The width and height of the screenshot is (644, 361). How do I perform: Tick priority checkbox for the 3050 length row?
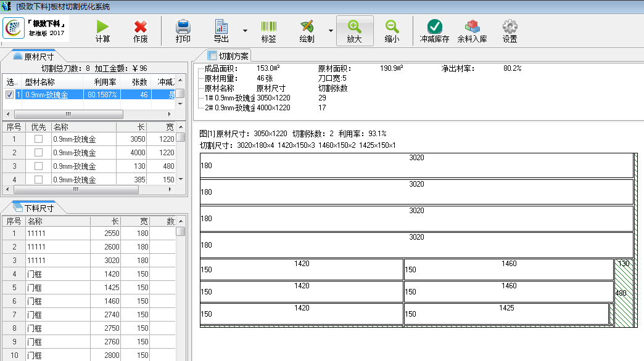[x=38, y=139]
